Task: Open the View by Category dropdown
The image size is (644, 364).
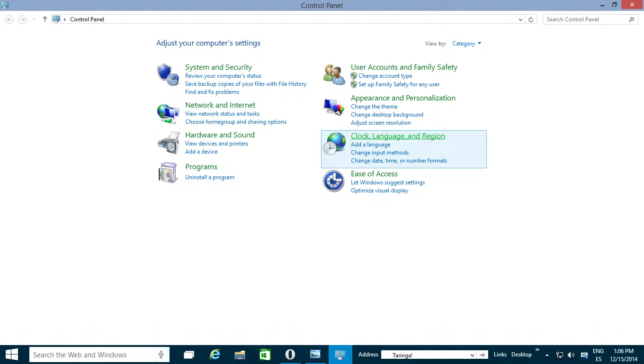Action: [466, 43]
